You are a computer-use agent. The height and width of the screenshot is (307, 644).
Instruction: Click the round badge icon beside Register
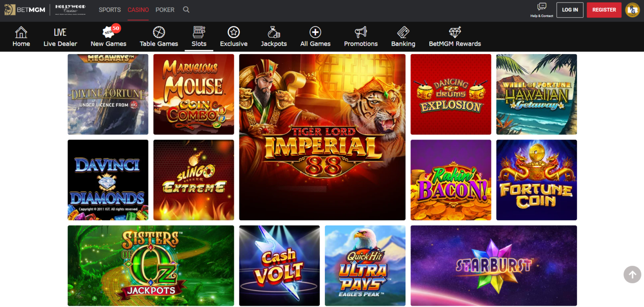tap(632, 10)
